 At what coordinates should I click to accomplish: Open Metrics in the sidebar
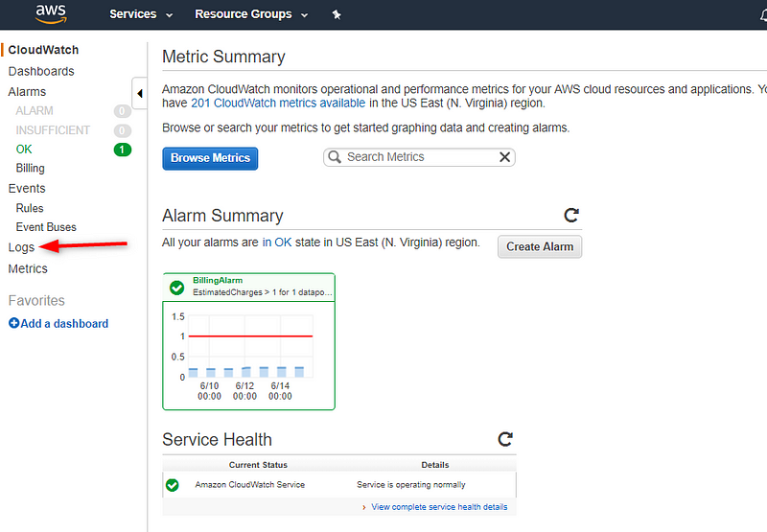(x=28, y=269)
